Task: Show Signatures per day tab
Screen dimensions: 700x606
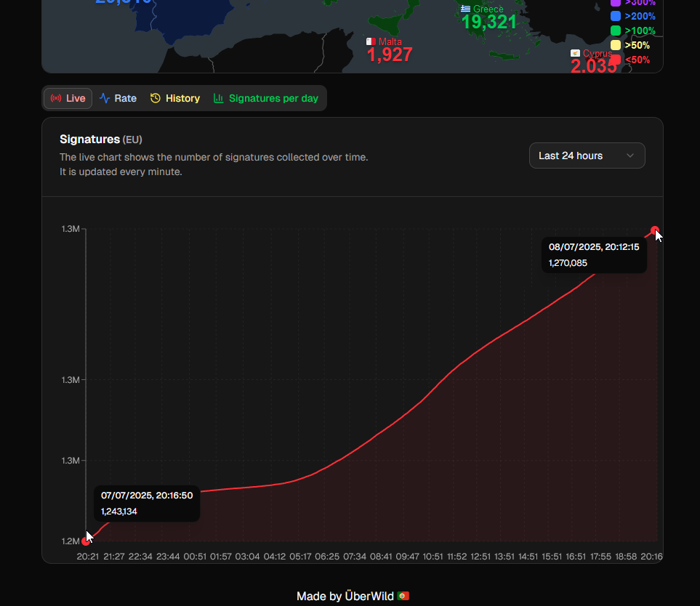Action: [266, 98]
